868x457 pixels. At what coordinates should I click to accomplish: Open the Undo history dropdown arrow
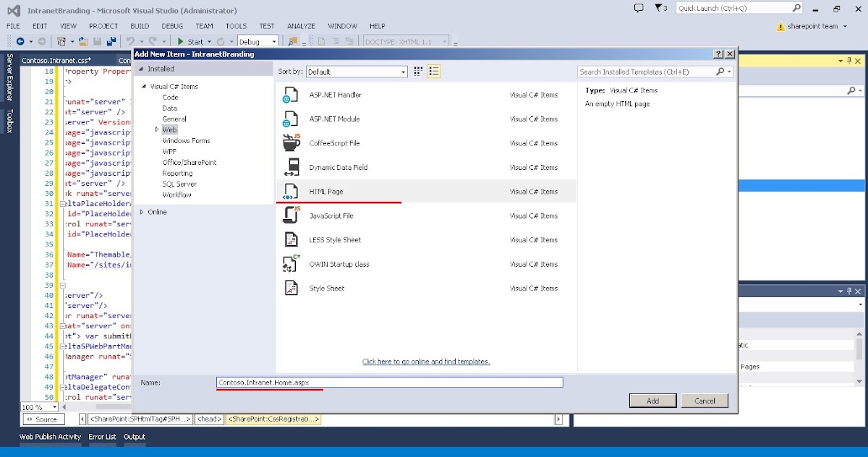coord(141,42)
